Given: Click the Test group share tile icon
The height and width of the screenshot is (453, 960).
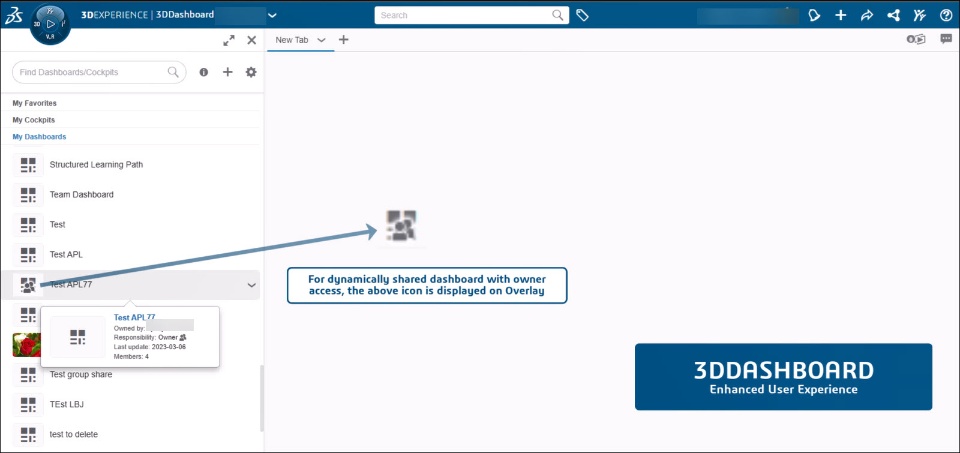Looking at the screenshot, I should (x=28, y=375).
